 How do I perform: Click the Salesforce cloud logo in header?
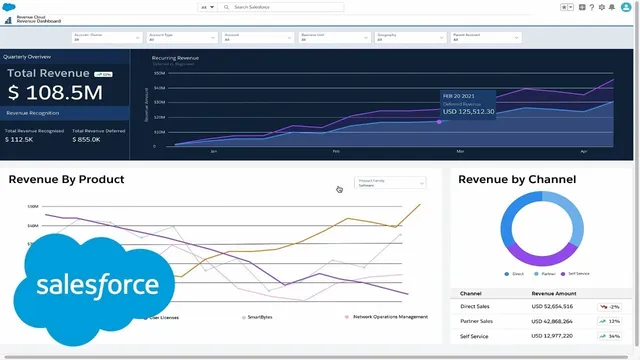9,7
